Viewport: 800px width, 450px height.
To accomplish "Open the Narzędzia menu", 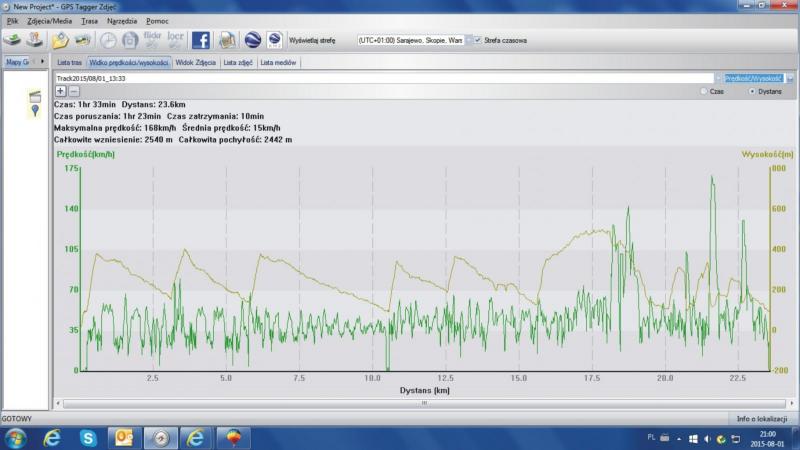I will pyautogui.click(x=121, y=21).
